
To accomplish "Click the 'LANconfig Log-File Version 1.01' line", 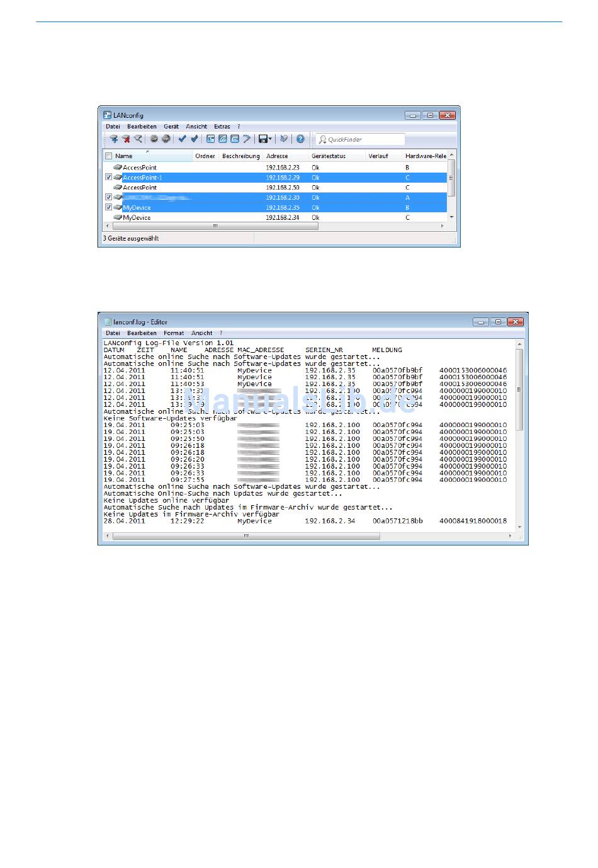I will 168,343.
